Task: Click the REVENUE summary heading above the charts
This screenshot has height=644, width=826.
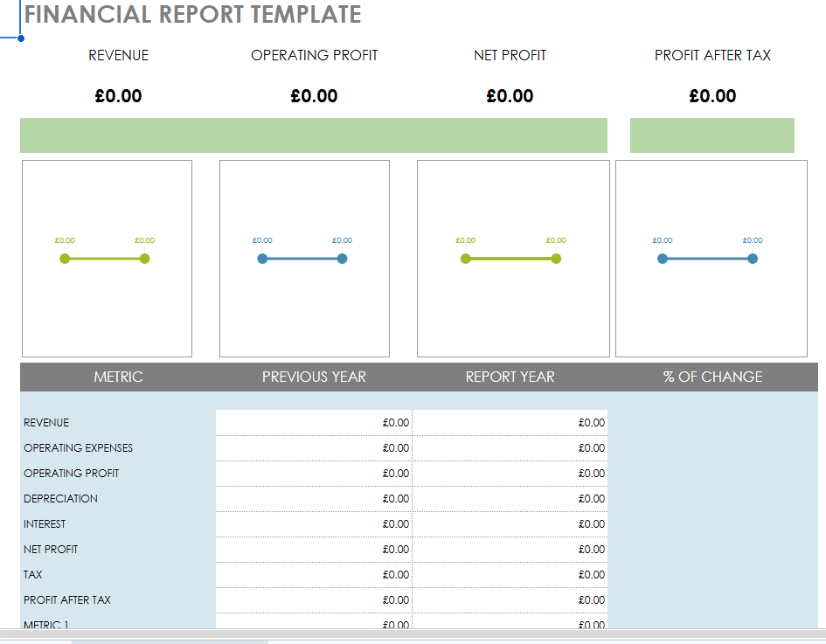Action: [119, 55]
